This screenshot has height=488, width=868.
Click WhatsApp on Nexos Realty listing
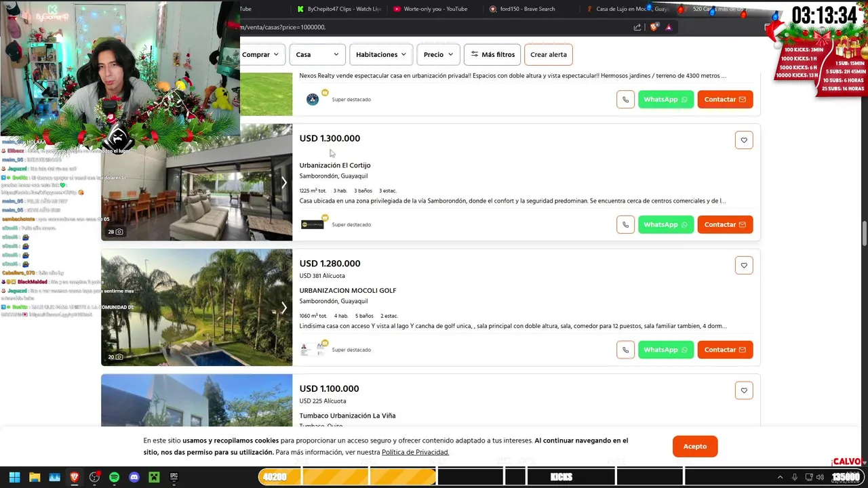click(x=666, y=100)
